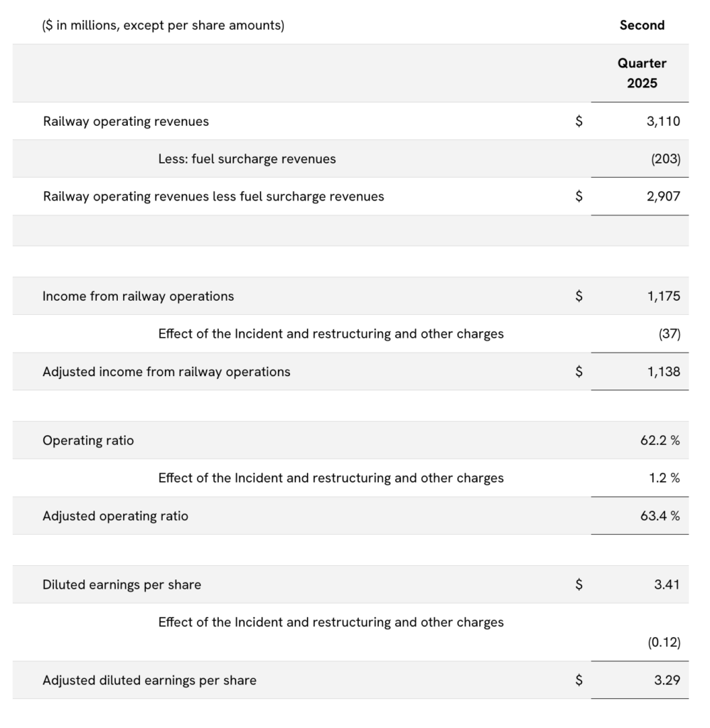This screenshot has width=710, height=728.
Task: Click the 3.41 diluted EPS value
Action: (x=667, y=585)
